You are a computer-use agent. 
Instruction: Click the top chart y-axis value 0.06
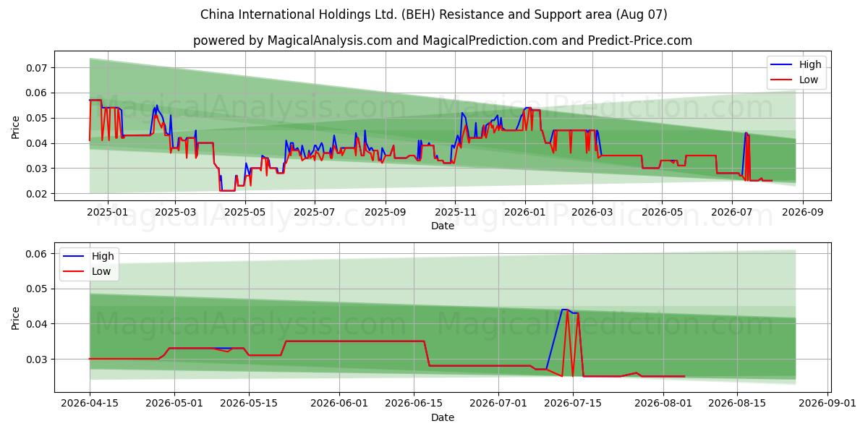point(37,93)
